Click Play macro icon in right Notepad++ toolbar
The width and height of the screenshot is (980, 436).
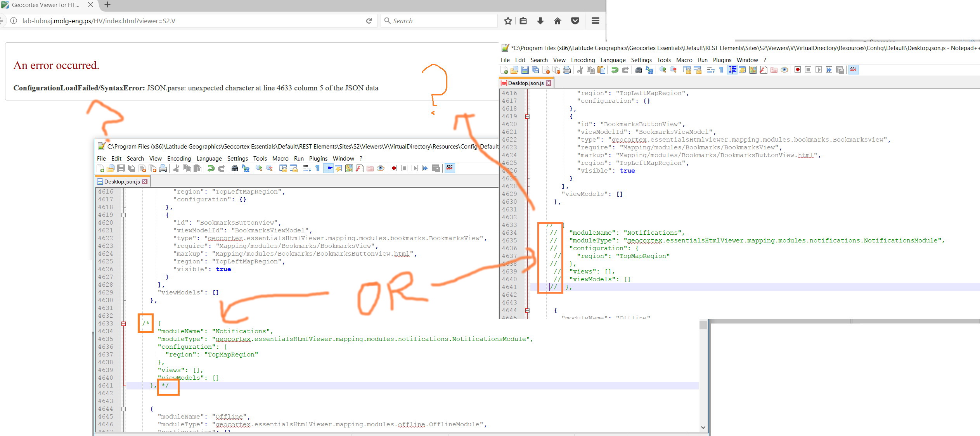pos(819,70)
